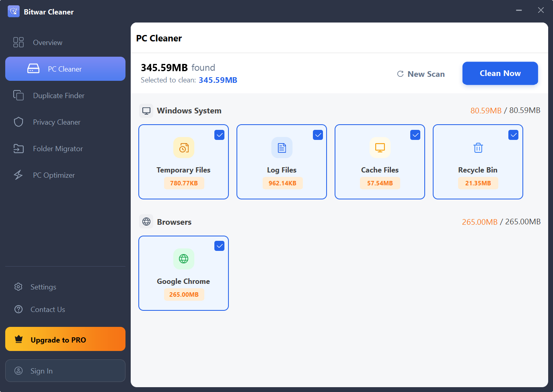Click the 962.14KB size badge

tap(282, 183)
